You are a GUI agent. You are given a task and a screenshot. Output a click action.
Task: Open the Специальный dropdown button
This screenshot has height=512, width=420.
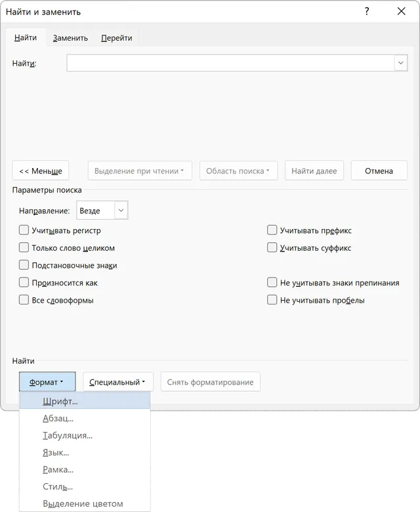(118, 382)
